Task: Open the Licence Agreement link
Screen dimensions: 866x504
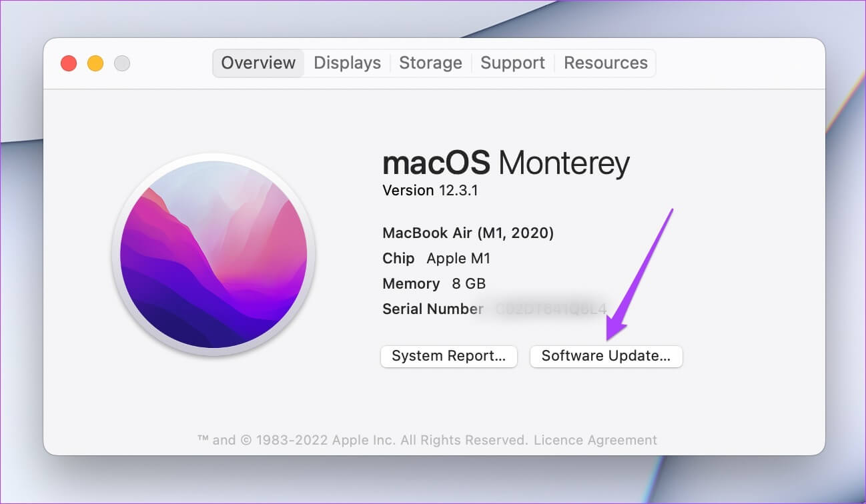Action: click(595, 440)
